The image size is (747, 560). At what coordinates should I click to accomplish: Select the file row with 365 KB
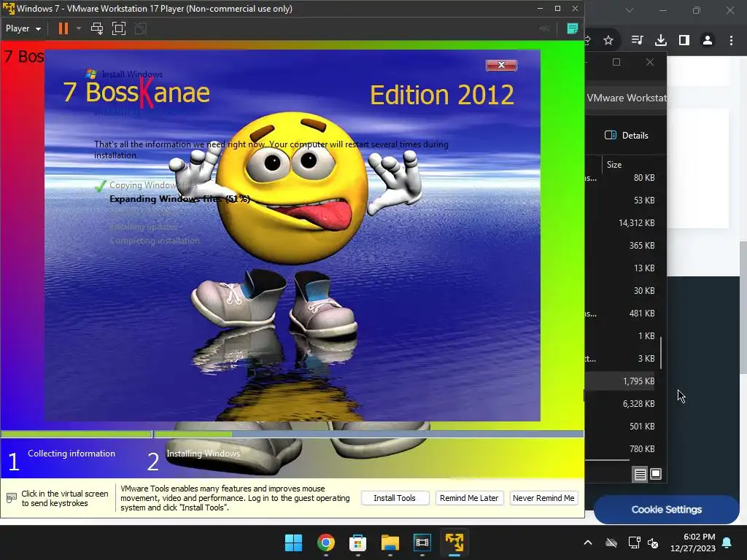click(622, 246)
